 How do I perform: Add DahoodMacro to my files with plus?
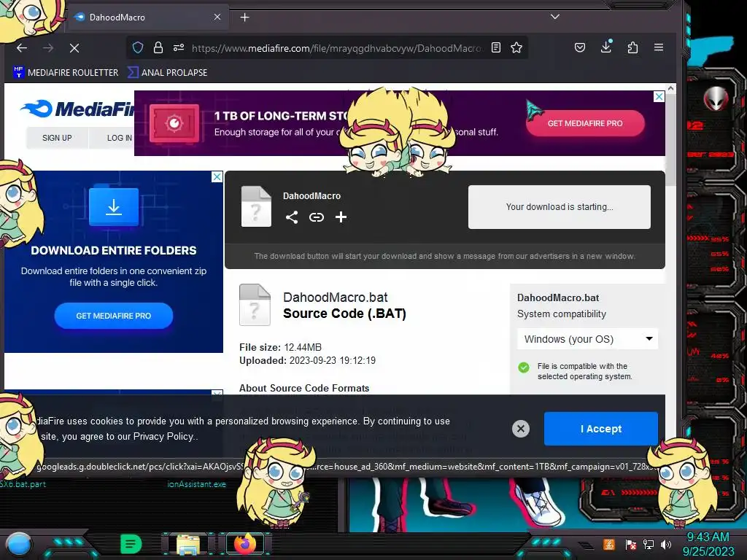[x=341, y=217]
